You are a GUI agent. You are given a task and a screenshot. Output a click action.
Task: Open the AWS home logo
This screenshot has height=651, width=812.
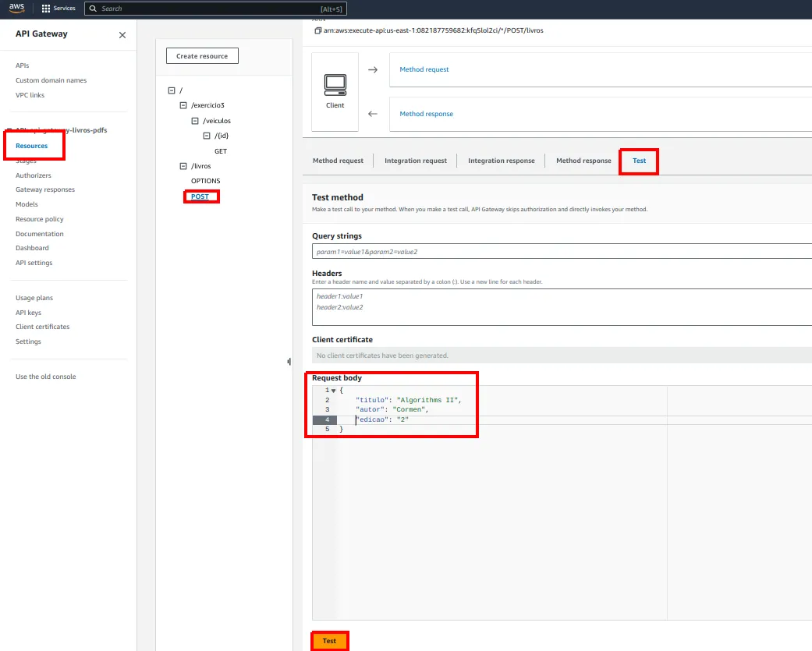pyautogui.click(x=16, y=8)
